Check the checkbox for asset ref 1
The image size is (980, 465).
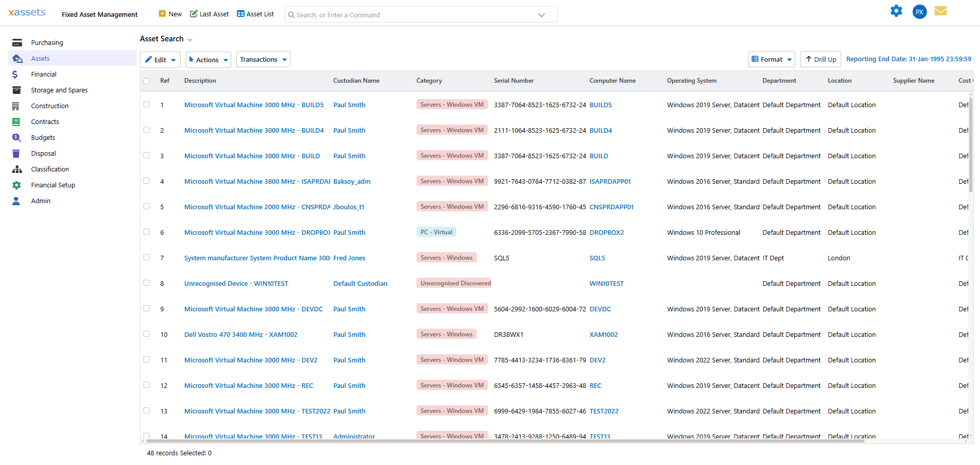tap(146, 104)
